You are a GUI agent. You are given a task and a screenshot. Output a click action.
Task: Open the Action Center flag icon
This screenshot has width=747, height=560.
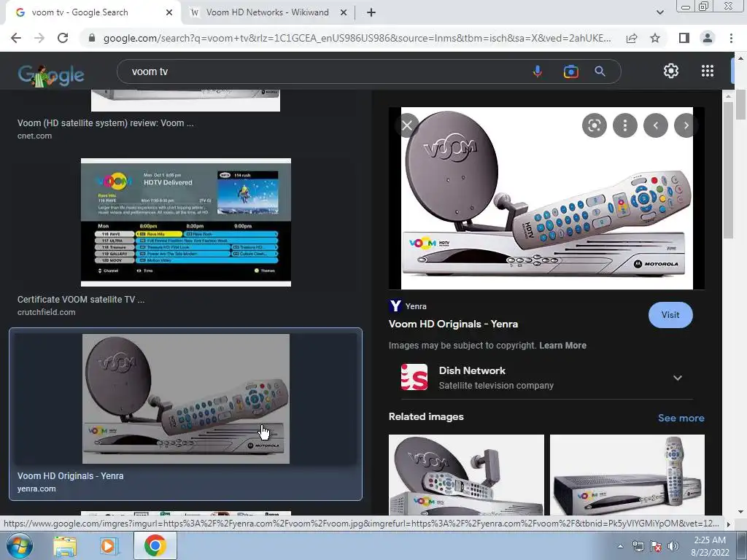[656, 546]
